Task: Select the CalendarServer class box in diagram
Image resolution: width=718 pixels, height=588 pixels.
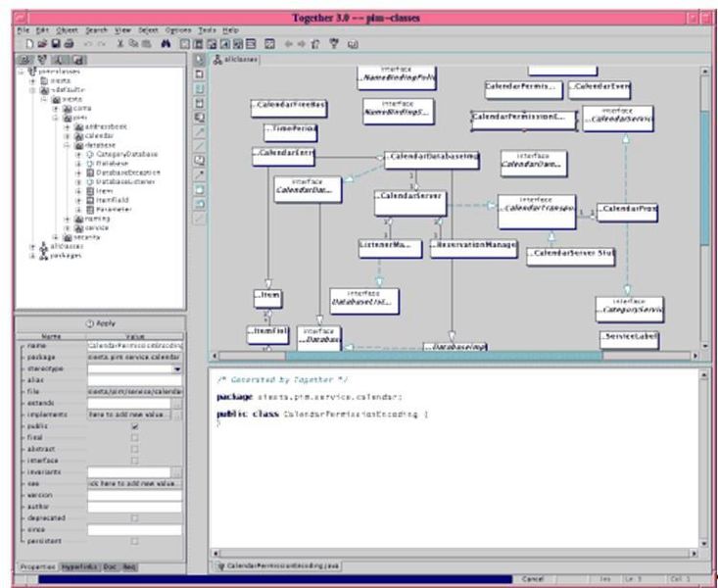Action: [x=409, y=203]
